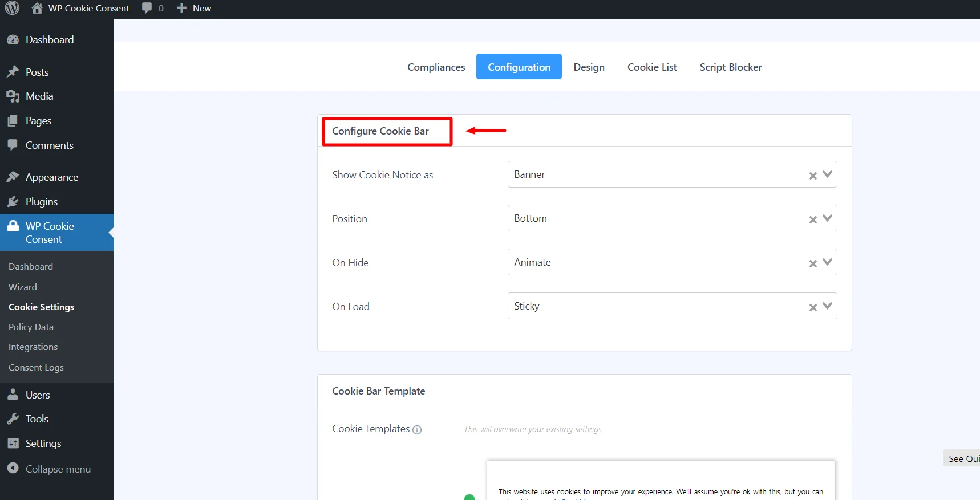Click the Plugins plug icon

13,201
